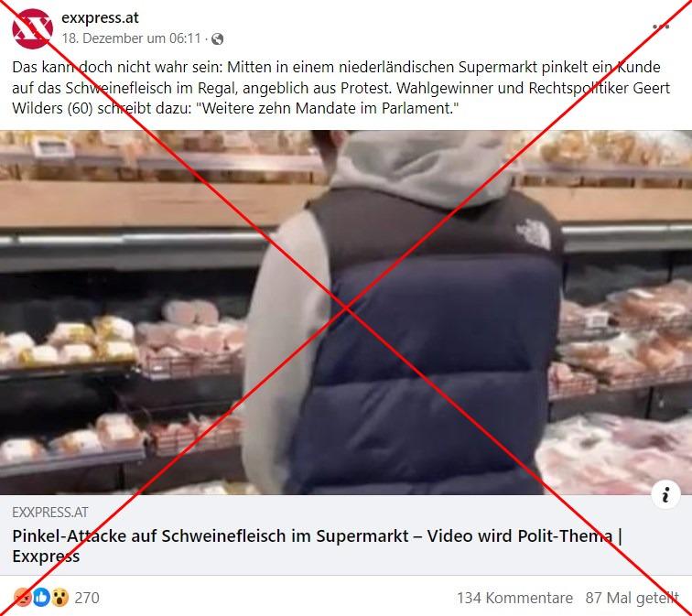This screenshot has height=616, width=692.
Task: Click the wow reaction emoji icon
Action: click(x=59, y=598)
